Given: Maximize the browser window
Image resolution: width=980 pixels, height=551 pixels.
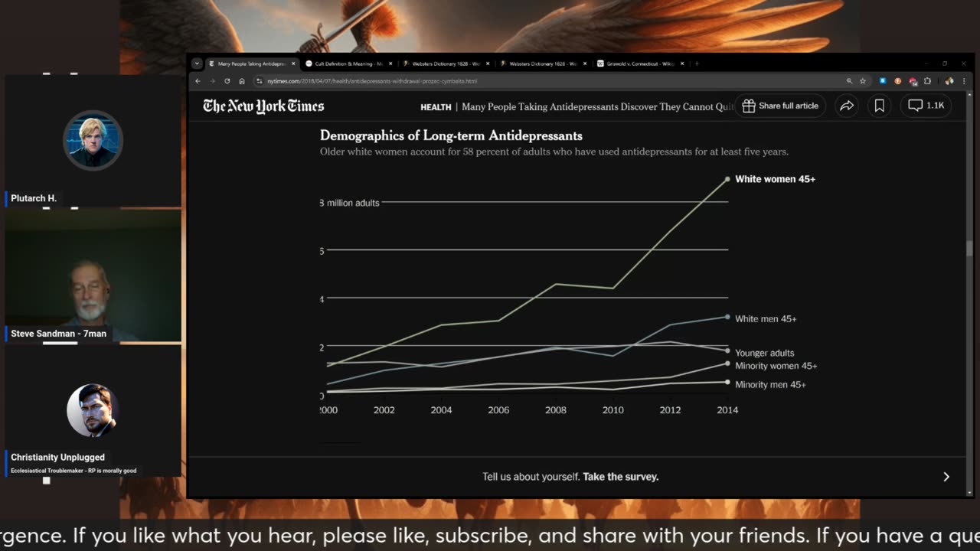Looking at the screenshot, I should pos(945,64).
